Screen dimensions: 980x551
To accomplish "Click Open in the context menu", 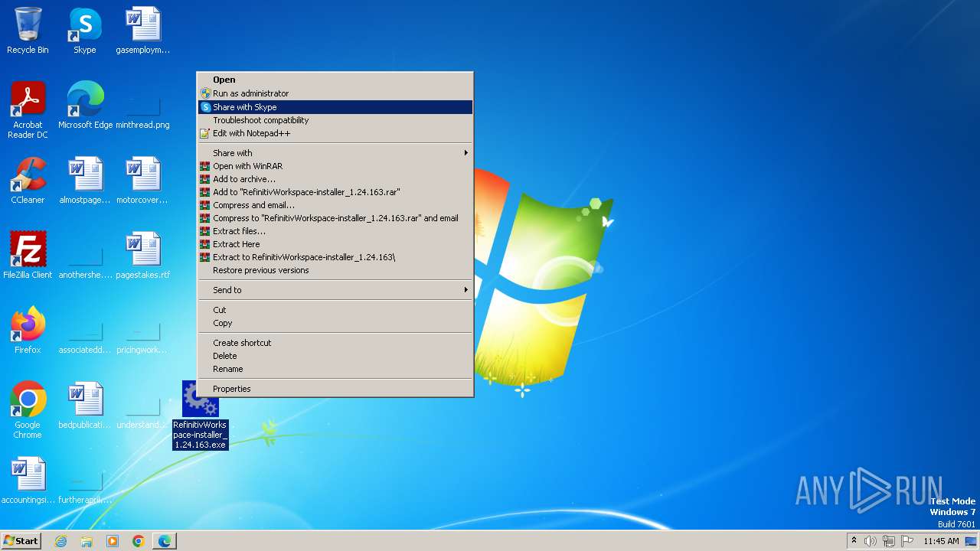I will (335, 80).
